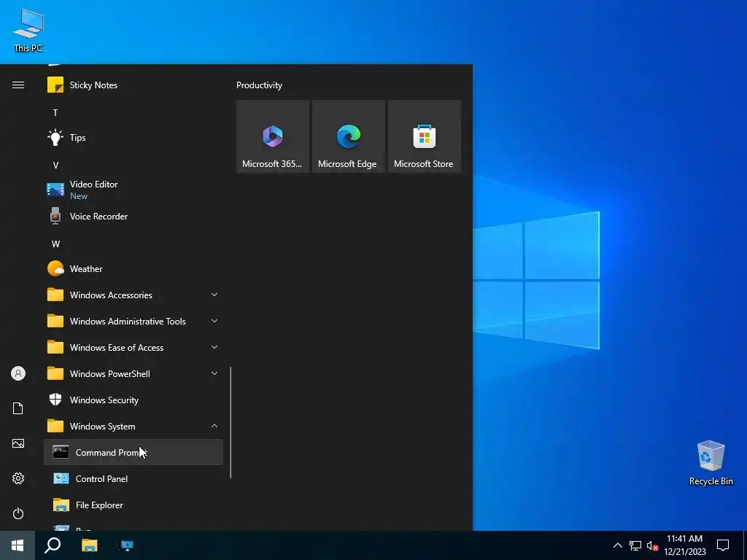Launch Command Prompt

point(133,452)
